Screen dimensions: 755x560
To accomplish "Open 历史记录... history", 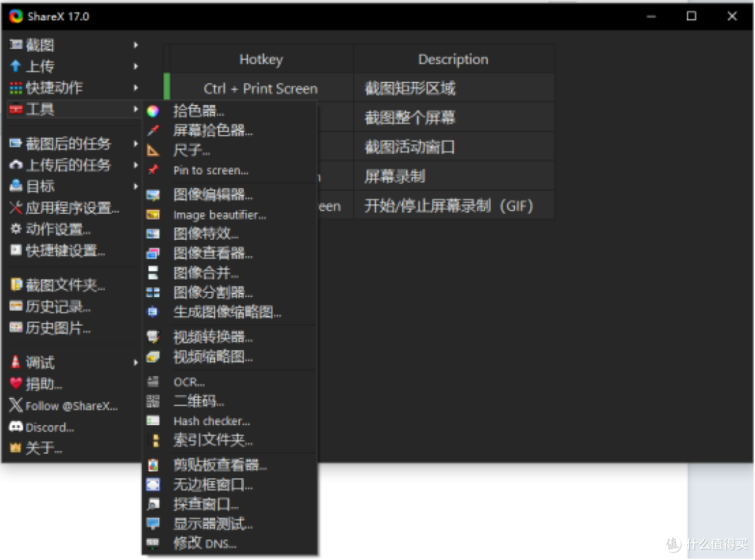I will (73, 307).
